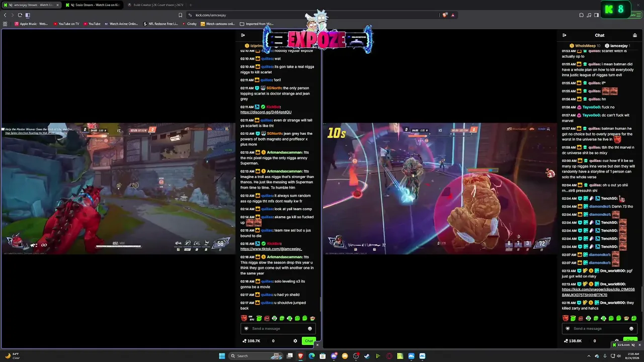This screenshot has width=644, height=362.
Task: Open Brave browser from the taskbar
Action: [x=301, y=356]
